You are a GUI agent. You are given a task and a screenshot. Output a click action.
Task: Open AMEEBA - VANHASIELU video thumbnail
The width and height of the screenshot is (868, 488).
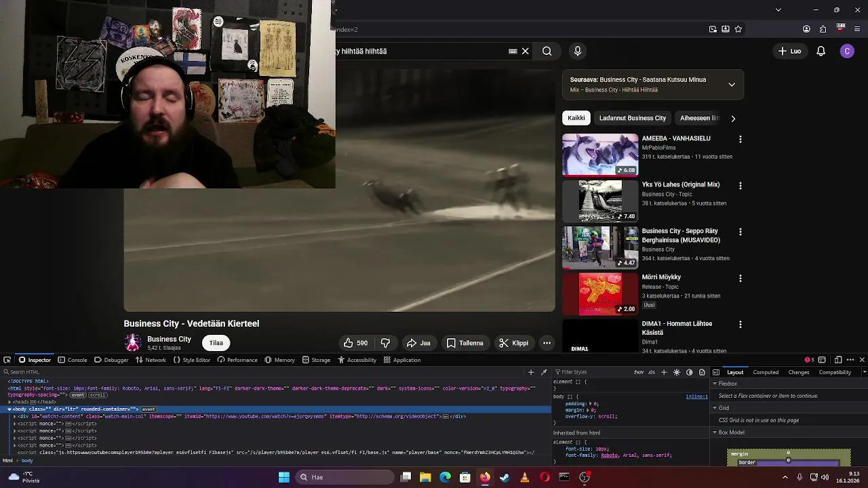(x=600, y=155)
